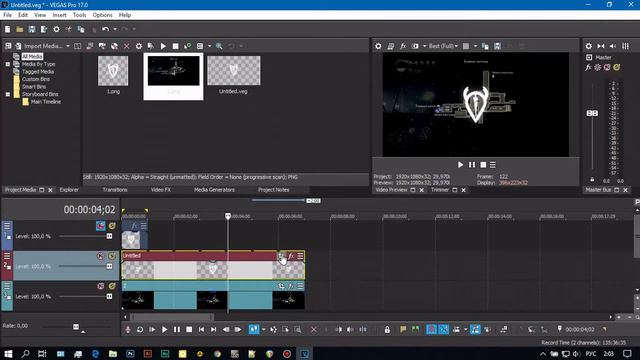Go to start of project in transport bar

(201, 329)
